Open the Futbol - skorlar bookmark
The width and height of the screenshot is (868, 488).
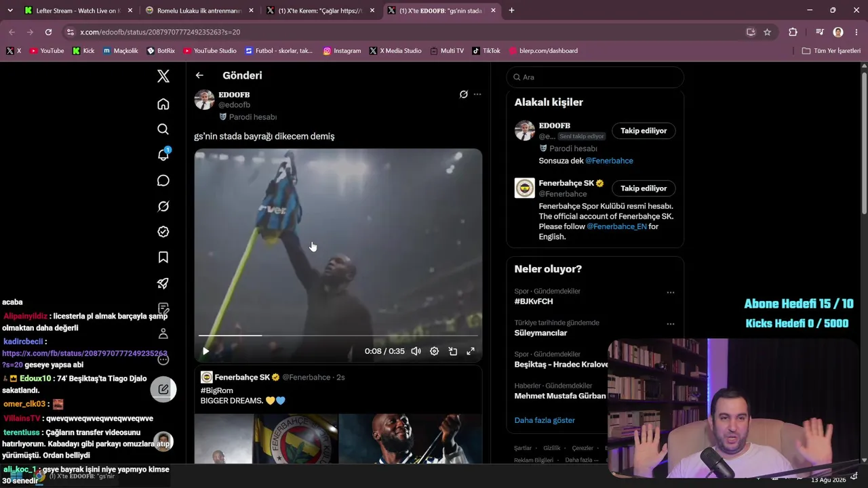click(279, 51)
